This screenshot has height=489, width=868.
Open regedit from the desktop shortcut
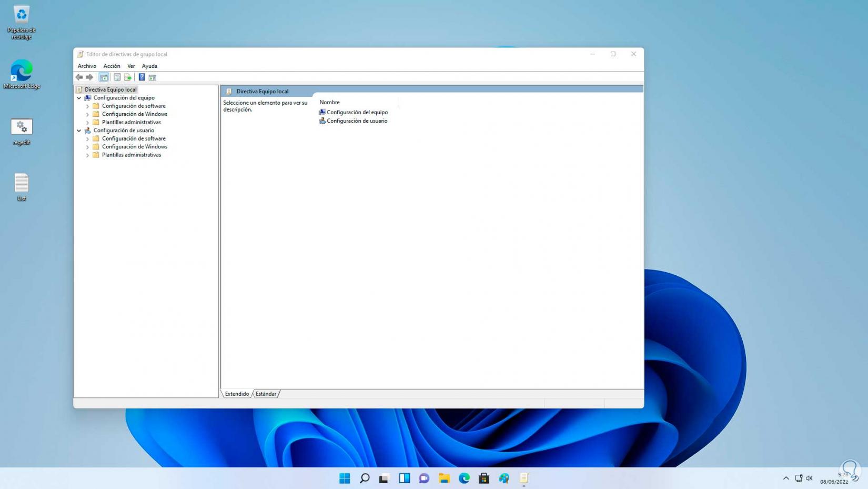[x=22, y=127]
